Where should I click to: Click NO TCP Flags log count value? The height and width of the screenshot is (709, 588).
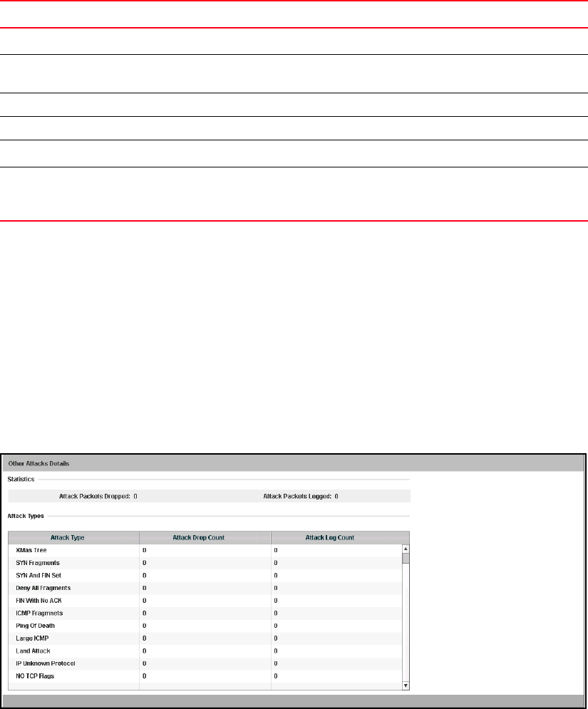[x=275, y=676]
